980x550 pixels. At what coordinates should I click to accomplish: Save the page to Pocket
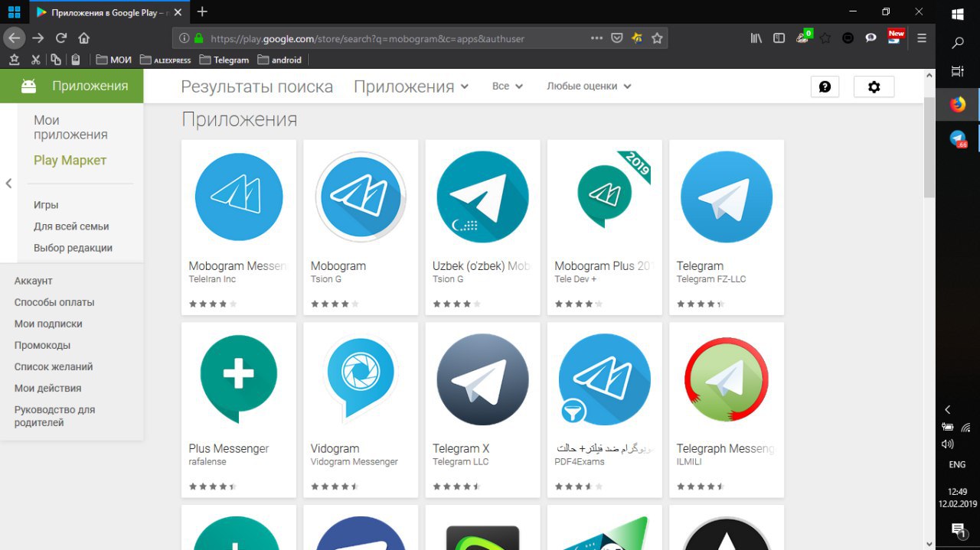[x=616, y=37]
